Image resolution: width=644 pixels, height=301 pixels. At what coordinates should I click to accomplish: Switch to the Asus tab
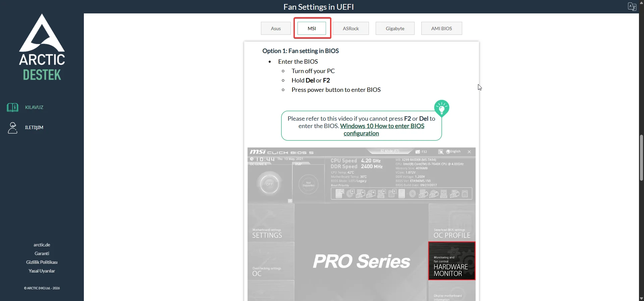276,28
